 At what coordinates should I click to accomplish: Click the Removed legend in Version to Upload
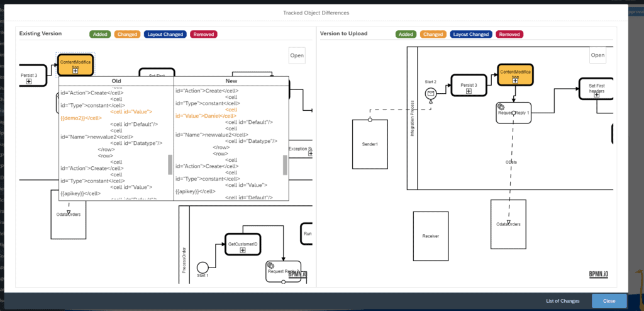(x=509, y=34)
